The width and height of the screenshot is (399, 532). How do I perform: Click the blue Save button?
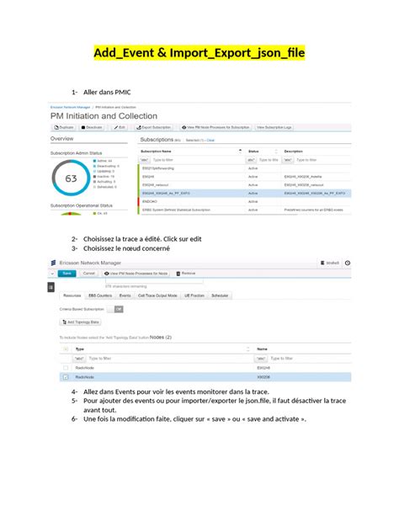coord(66,274)
